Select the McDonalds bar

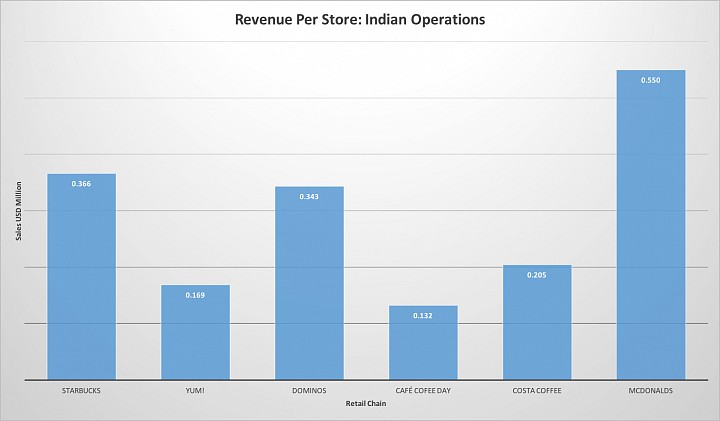[x=651, y=225]
